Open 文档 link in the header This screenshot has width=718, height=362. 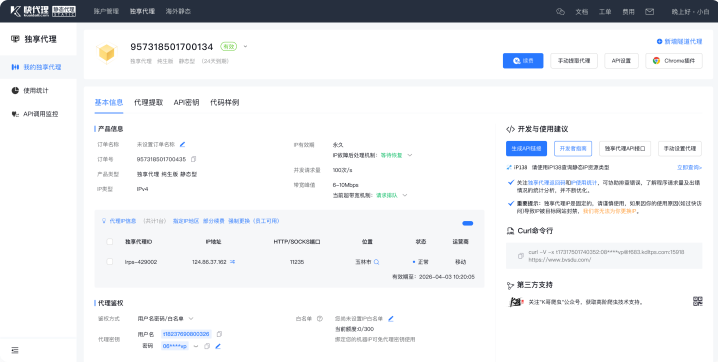tap(582, 12)
